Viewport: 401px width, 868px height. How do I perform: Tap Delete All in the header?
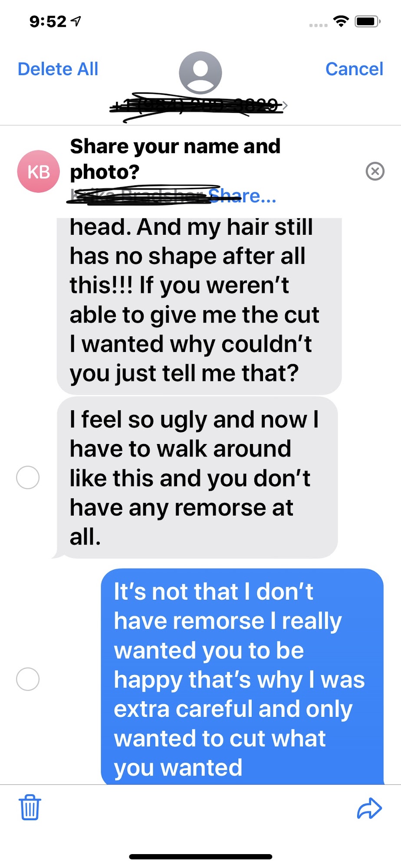coord(58,69)
